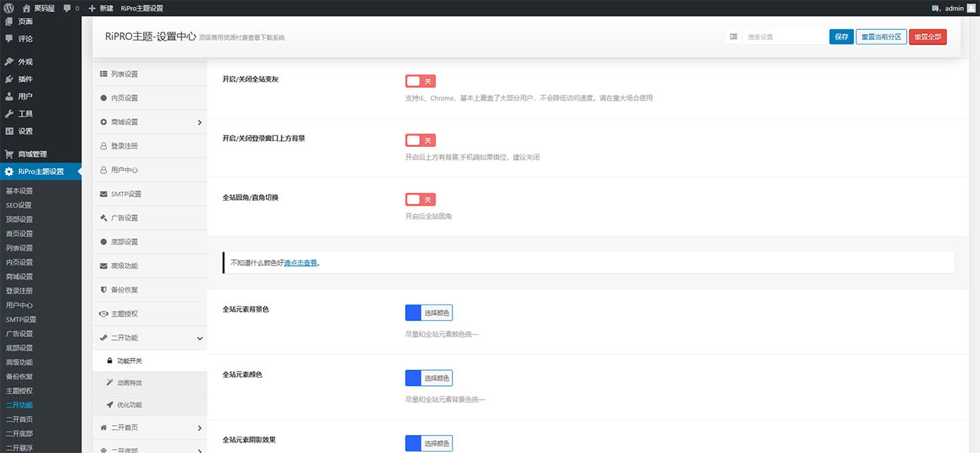Click the tools wrench icon in sidebar
The height and width of the screenshot is (453, 980).
pos(9,114)
